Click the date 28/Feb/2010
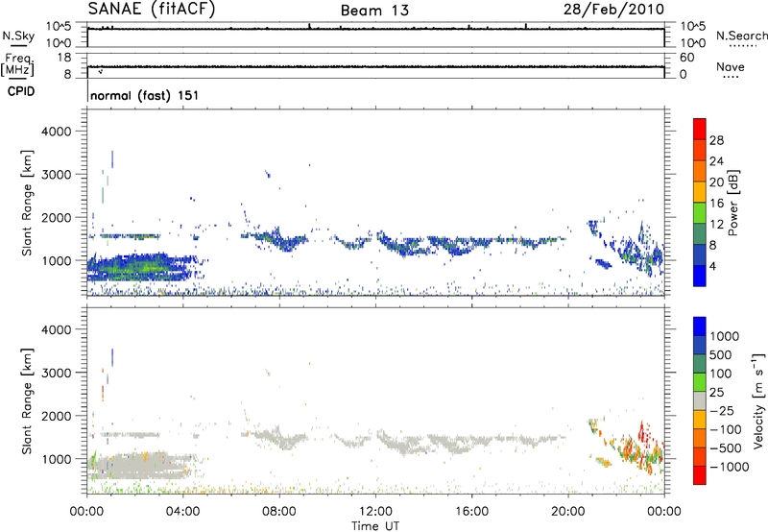This screenshot has width=768, height=532. click(613, 10)
